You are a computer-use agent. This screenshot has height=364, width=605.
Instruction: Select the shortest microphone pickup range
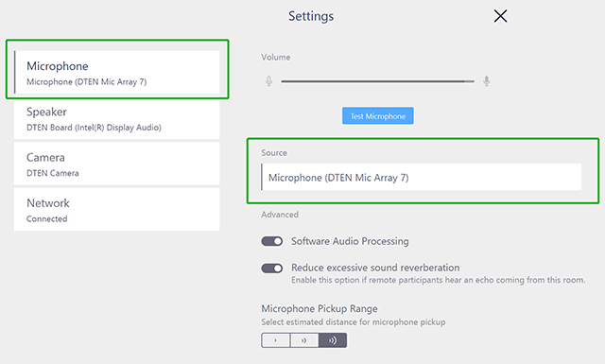tap(275, 340)
